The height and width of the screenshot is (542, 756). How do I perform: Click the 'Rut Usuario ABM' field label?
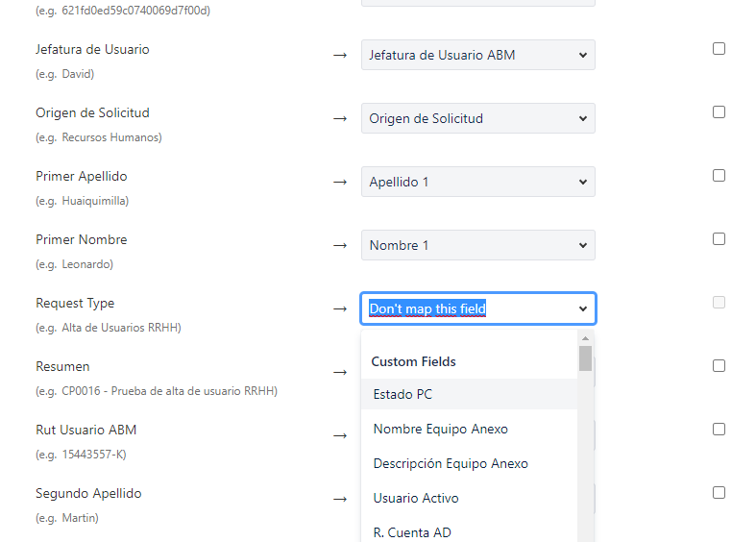(x=86, y=430)
